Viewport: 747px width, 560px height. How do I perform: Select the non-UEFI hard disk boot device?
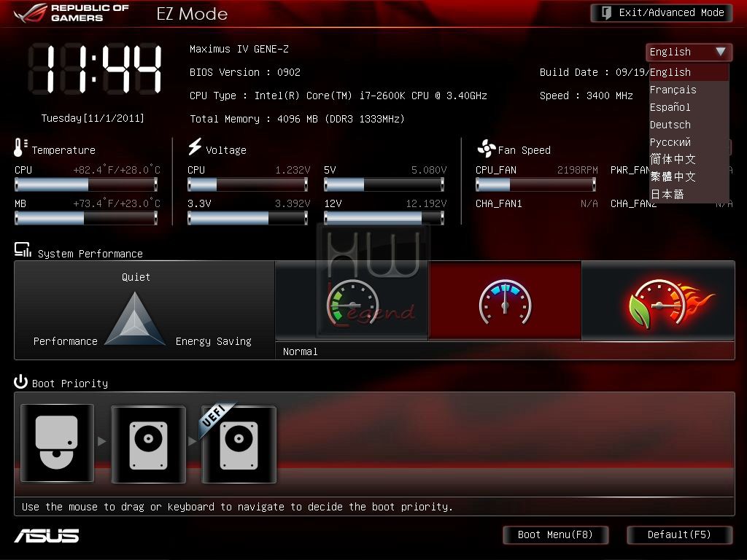[x=148, y=444]
